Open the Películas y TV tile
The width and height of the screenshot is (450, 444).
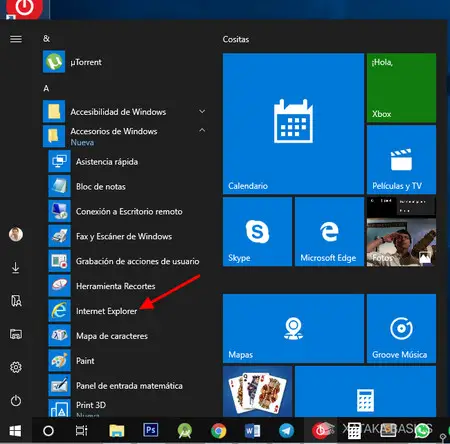401,160
